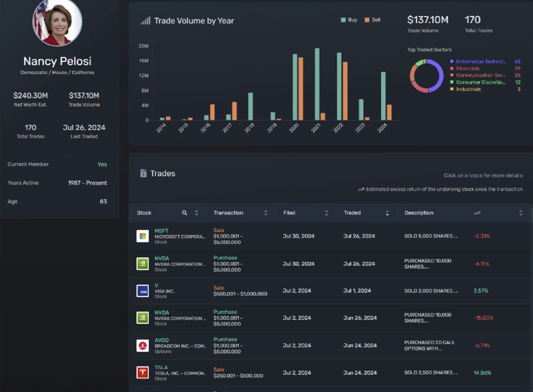Click 'SOLD 5,000 SHARES...' description
Image resolution: width=533 pixels, height=392 pixels.
tap(431, 236)
